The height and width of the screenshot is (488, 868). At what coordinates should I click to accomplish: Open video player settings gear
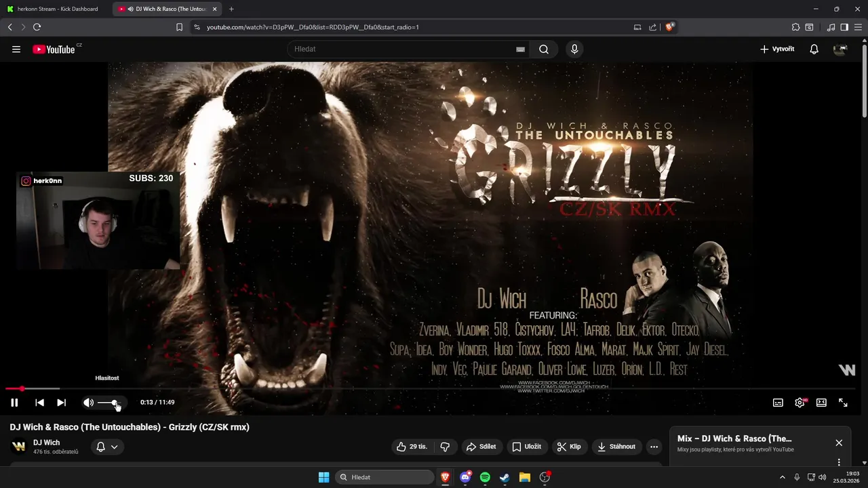pos(800,403)
